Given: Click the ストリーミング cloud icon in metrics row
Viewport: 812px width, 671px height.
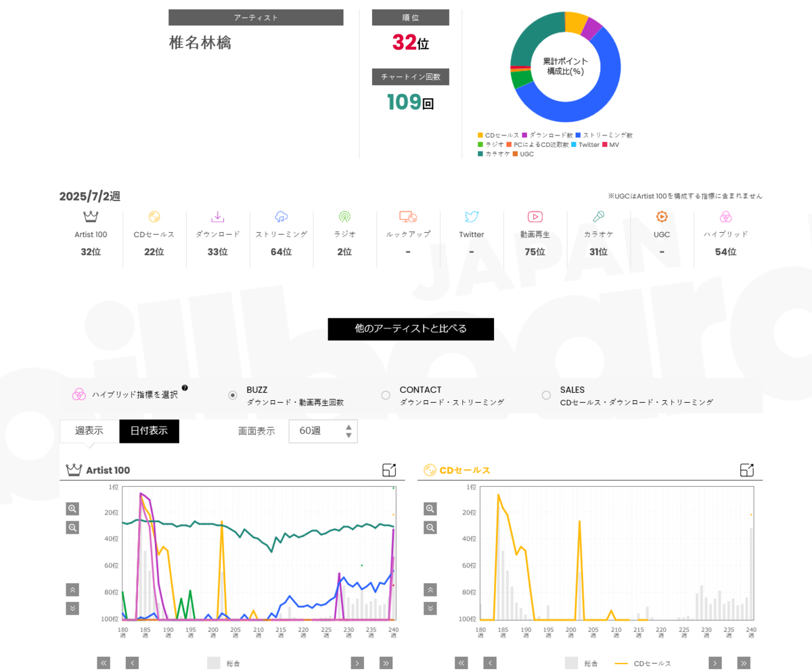Looking at the screenshot, I should [x=281, y=217].
